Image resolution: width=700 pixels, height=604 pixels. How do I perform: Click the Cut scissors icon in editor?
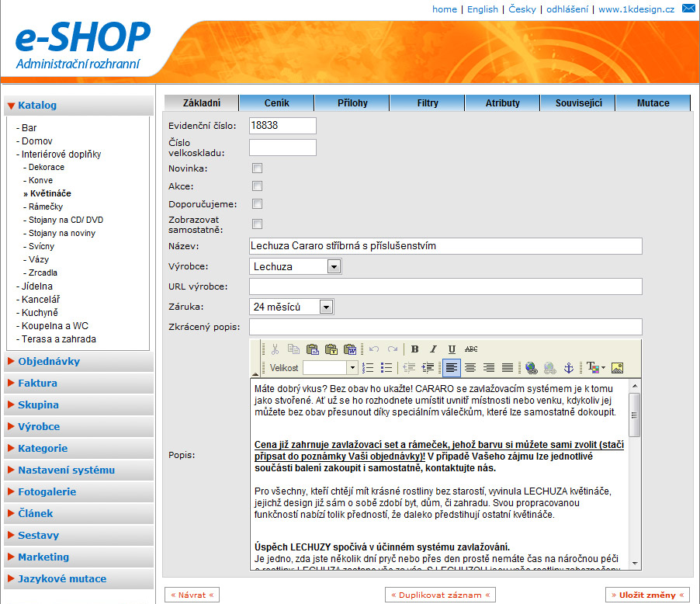click(x=275, y=349)
